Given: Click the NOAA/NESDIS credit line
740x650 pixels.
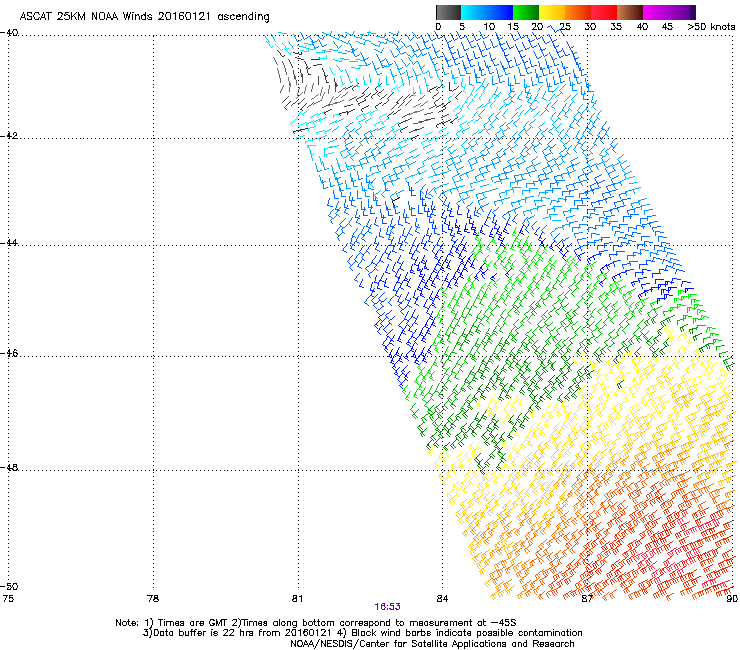Looking at the screenshot, I should coord(432,644).
